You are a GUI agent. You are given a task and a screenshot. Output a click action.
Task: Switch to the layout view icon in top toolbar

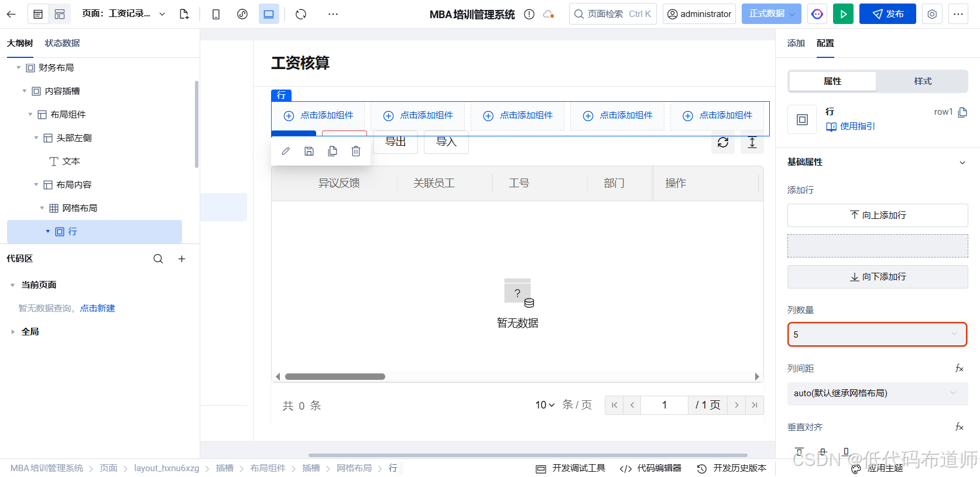60,14
